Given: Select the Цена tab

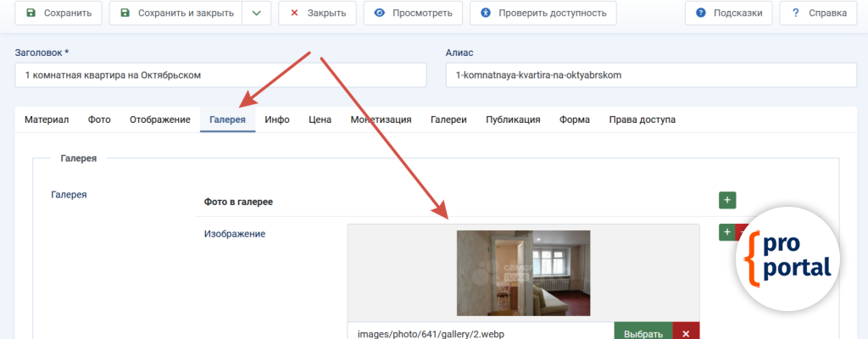Looking at the screenshot, I should coord(320,119).
